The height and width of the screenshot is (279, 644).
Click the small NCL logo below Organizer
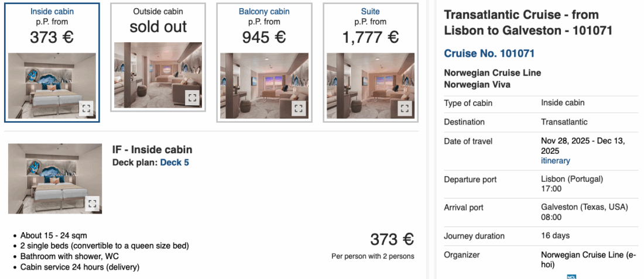click(x=572, y=277)
